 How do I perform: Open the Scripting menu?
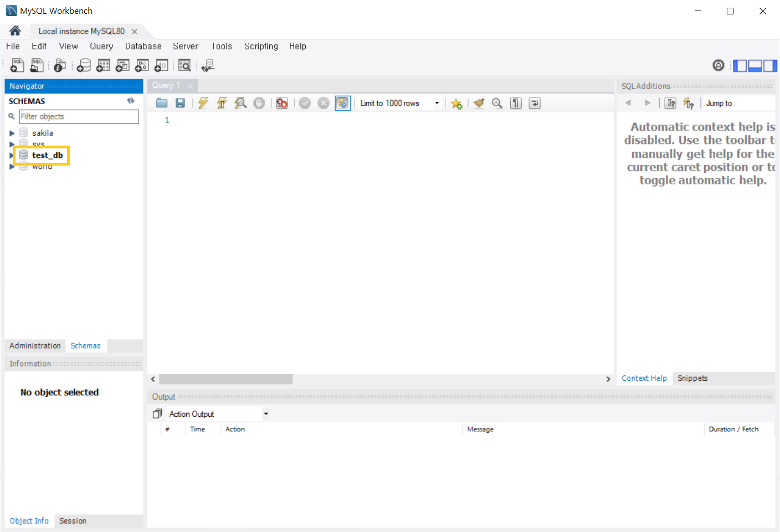click(261, 47)
